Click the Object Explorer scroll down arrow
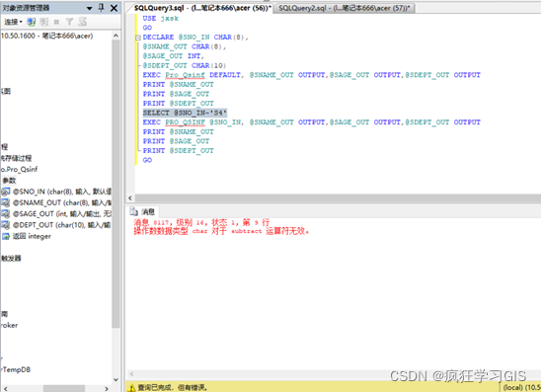541x392 pixels. pos(116,379)
